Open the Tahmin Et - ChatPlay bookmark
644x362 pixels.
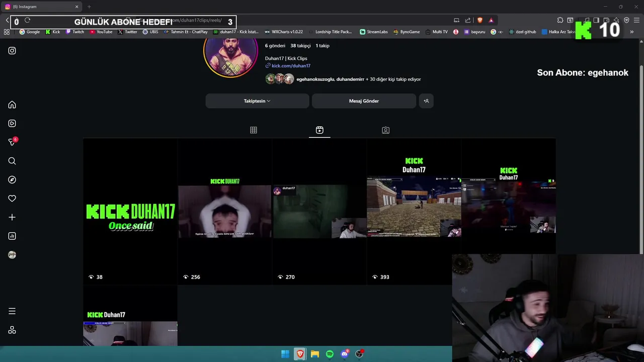point(186,32)
